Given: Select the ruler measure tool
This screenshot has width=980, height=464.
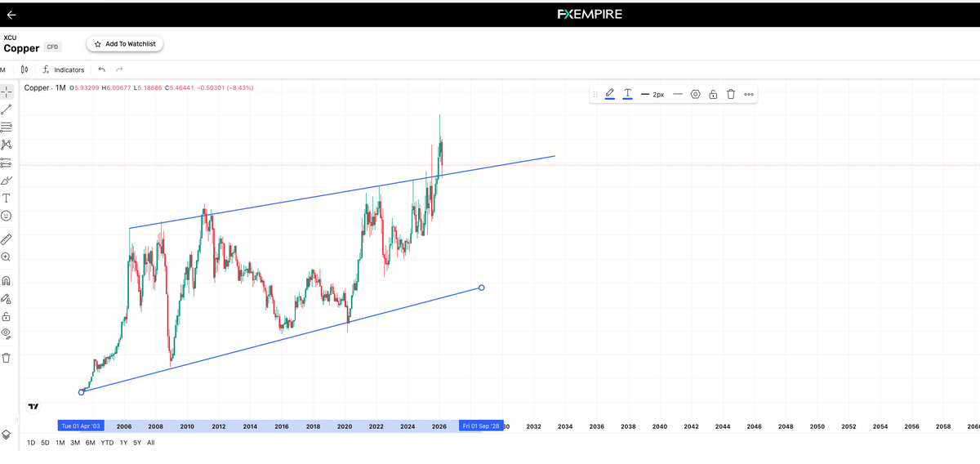Looking at the screenshot, I should pos(7,239).
